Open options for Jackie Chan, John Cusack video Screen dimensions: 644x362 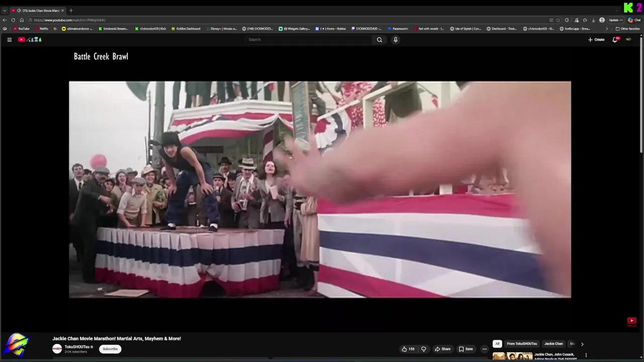coord(586,355)
